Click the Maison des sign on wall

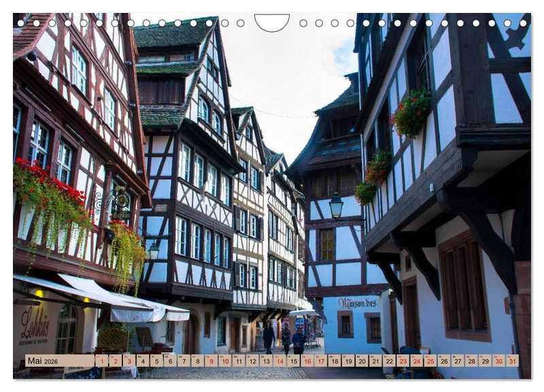point(356,303)
